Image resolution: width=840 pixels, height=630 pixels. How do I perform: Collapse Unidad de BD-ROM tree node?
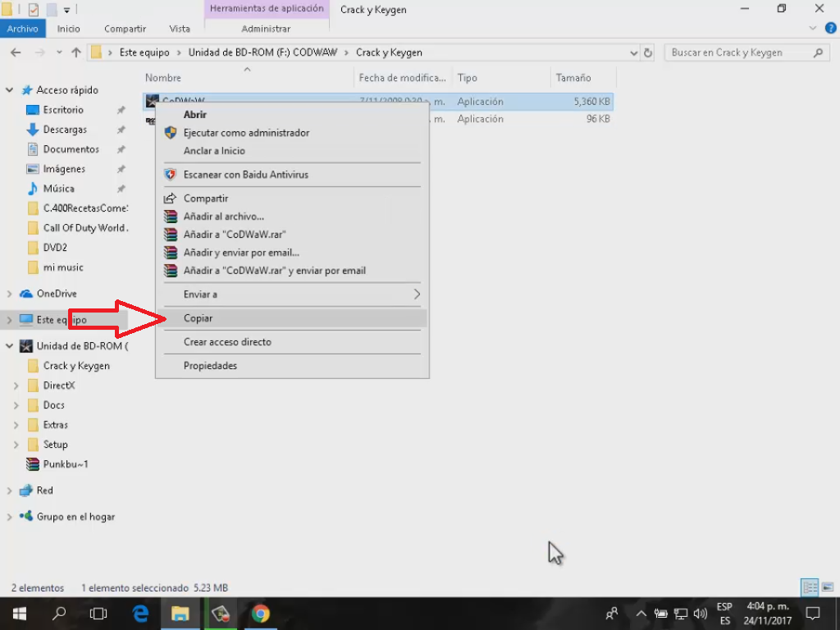(9, 346)
